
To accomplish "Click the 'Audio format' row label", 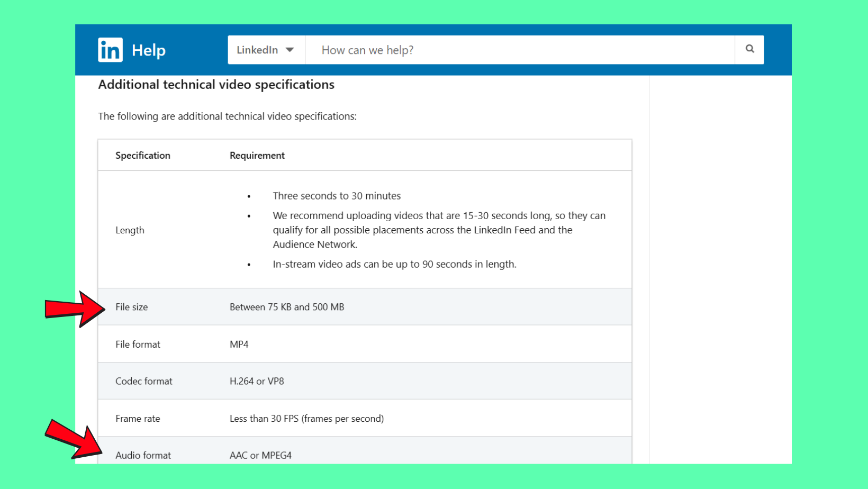I will [x=143, y=455].
